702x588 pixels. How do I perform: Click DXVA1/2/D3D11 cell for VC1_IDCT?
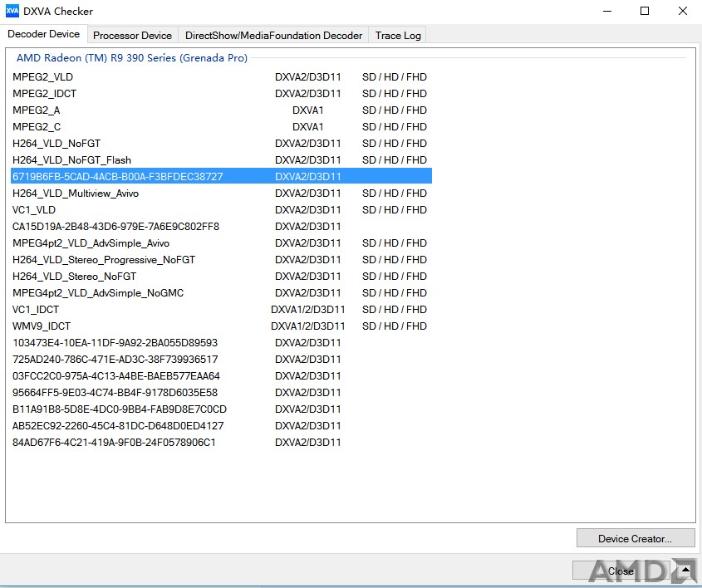(x=308, y=309)
